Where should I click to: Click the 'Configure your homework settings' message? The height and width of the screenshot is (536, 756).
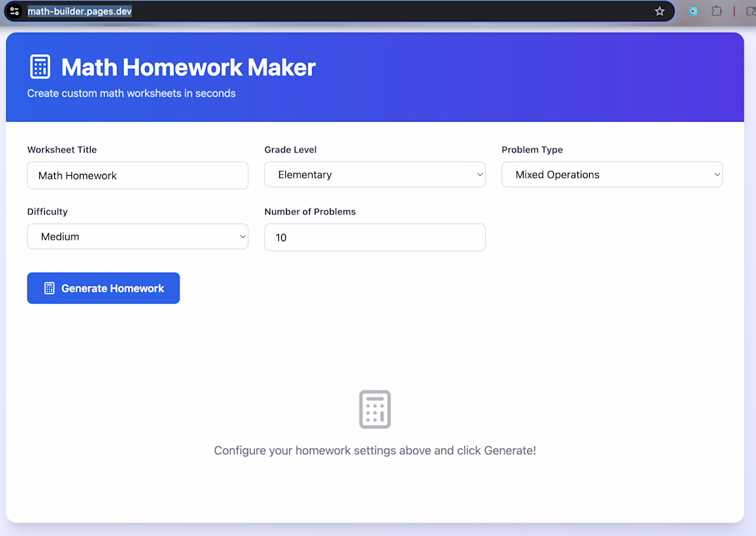tap(375, 451)
